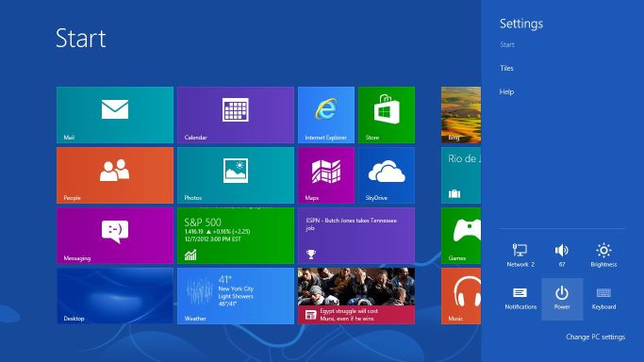Open the Rio de Janeiro travel tile

461,175
